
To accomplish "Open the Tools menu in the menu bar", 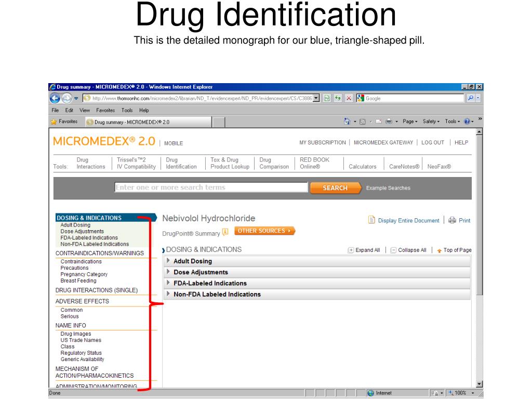I will [127, 110].
